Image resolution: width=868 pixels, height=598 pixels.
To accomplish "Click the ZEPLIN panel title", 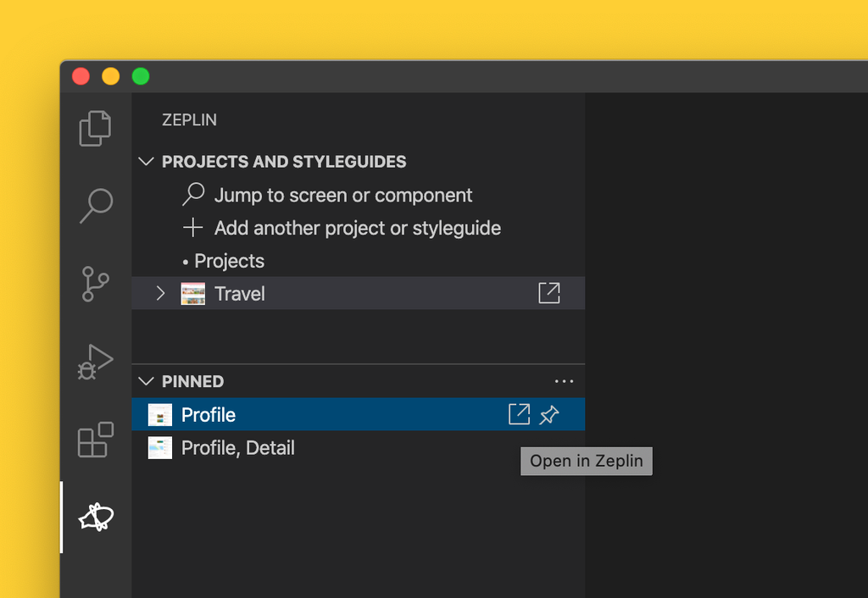I will click(189, 119).
